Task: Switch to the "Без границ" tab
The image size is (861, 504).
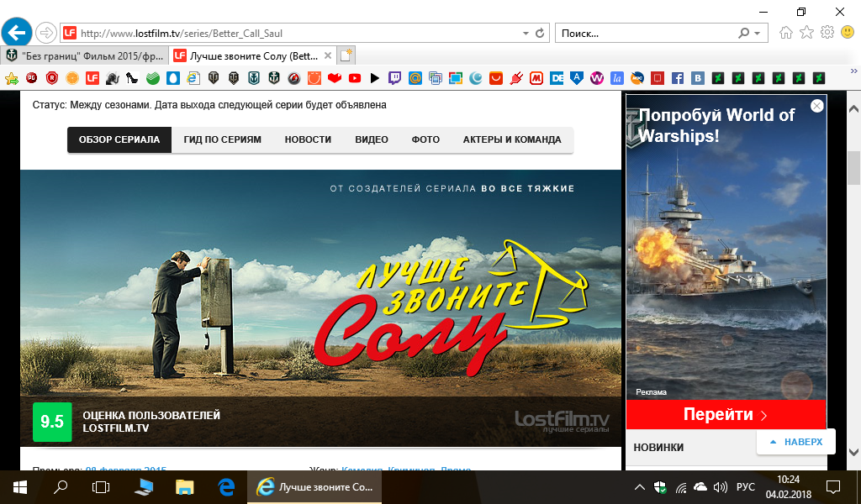Action: [x=86, y=56]
